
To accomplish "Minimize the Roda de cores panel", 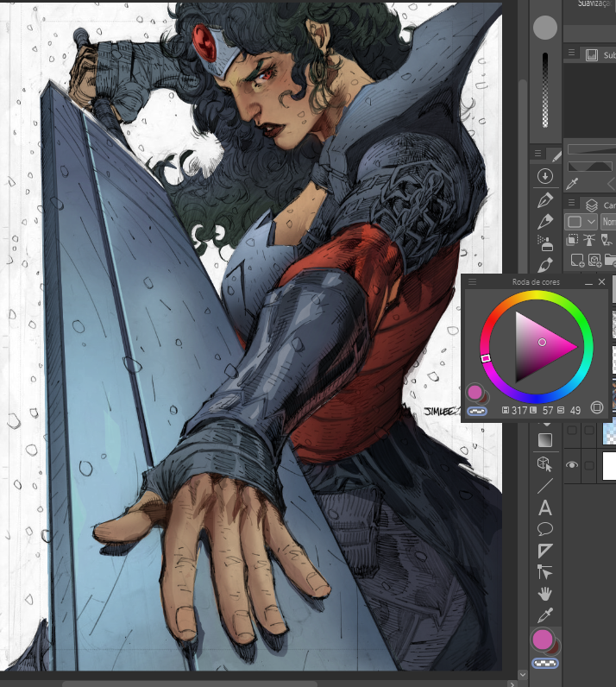I will [588, 282].
